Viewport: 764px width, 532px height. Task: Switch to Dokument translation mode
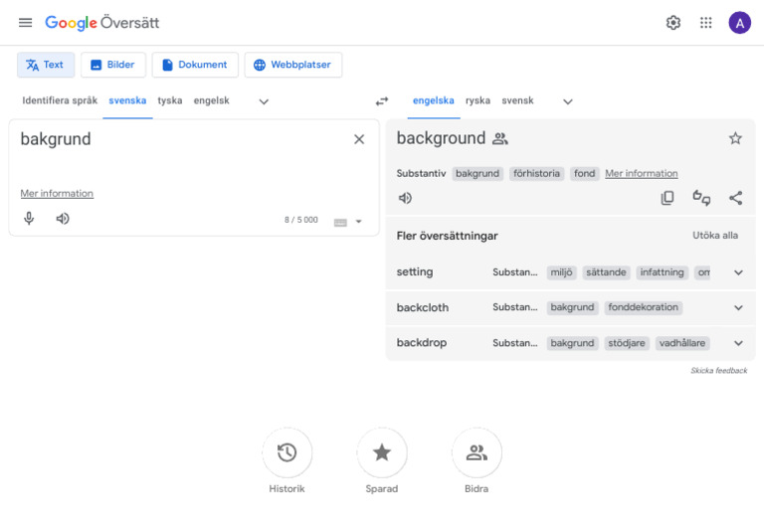[195, 65]
